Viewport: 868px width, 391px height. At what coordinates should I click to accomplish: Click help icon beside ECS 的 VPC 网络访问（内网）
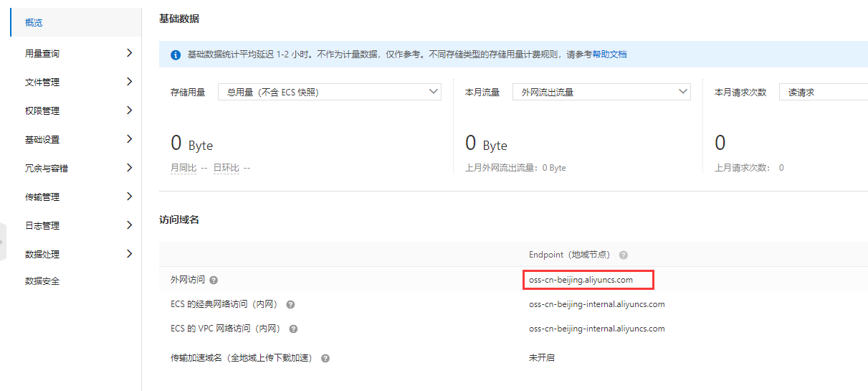point(293,329)
